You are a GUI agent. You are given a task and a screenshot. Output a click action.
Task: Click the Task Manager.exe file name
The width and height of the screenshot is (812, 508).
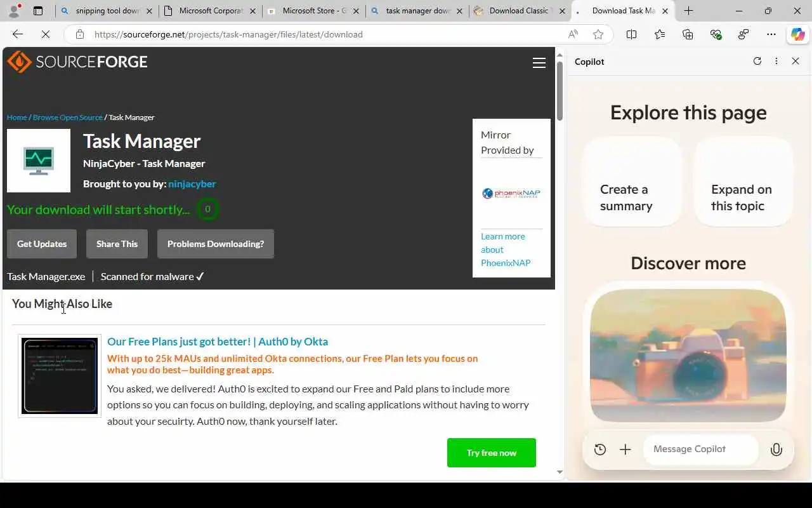pos(46,276)
